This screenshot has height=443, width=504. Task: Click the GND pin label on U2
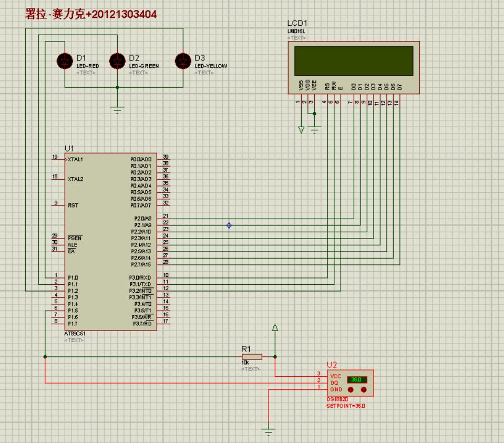click(x=336, y=389)
